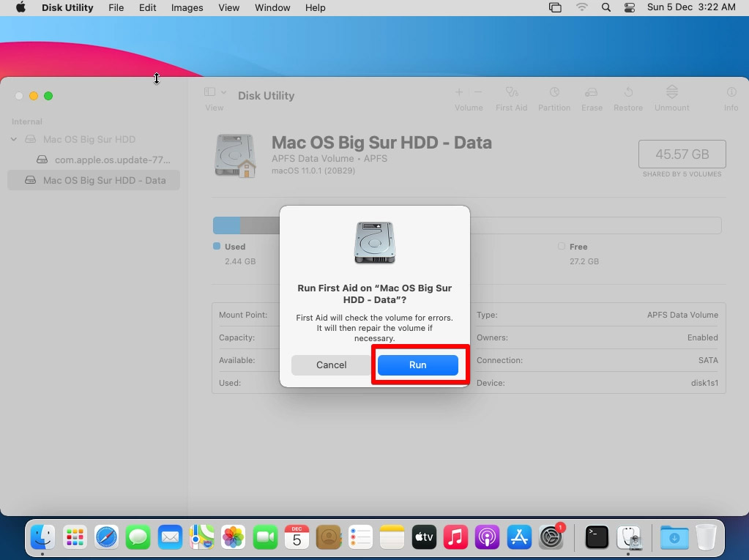Viewport: 749px width, 560px height.
Task: Open Spotlight search in menu bar
Action: [605, 7]
